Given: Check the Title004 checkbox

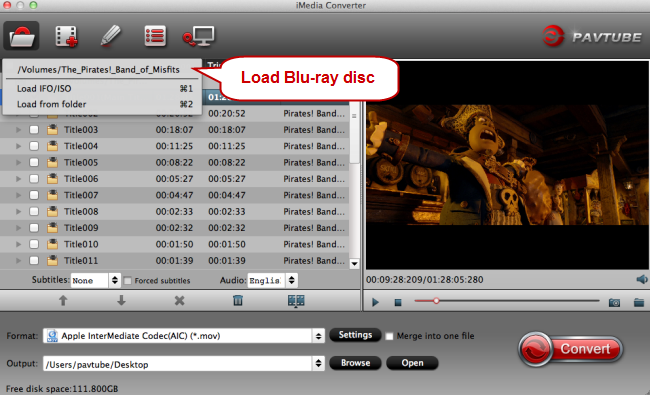Looking at the screenshot, I should [x=34, y=146].
